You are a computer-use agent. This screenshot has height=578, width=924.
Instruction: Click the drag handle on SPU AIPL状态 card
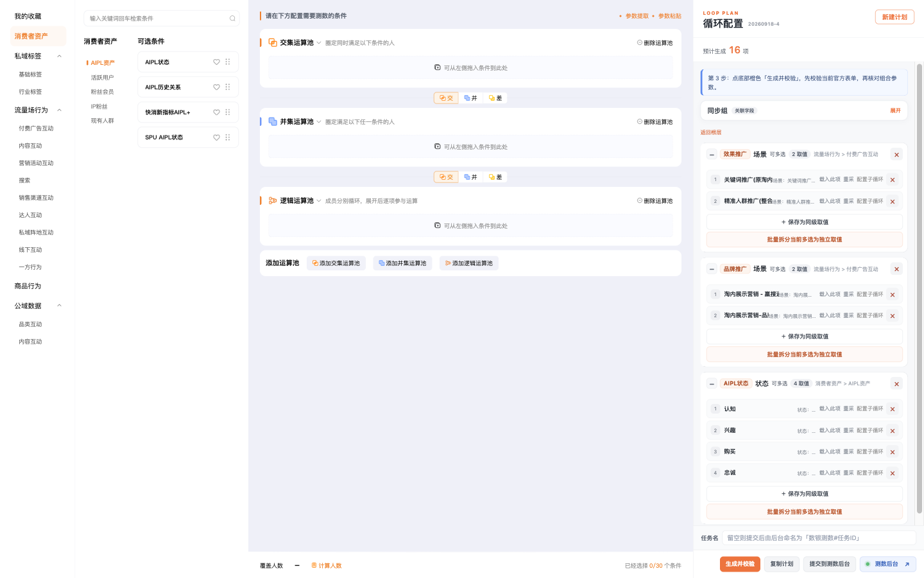228,137
